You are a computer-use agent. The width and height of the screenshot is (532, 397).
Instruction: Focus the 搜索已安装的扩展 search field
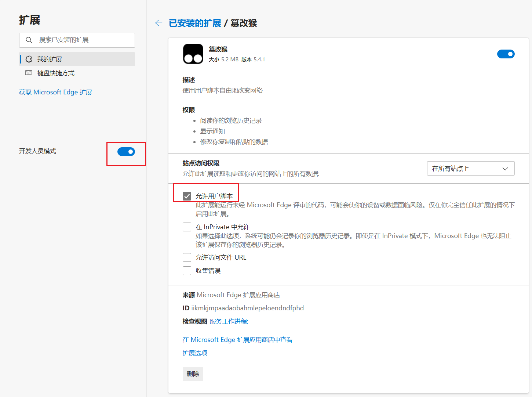[77, 40]
